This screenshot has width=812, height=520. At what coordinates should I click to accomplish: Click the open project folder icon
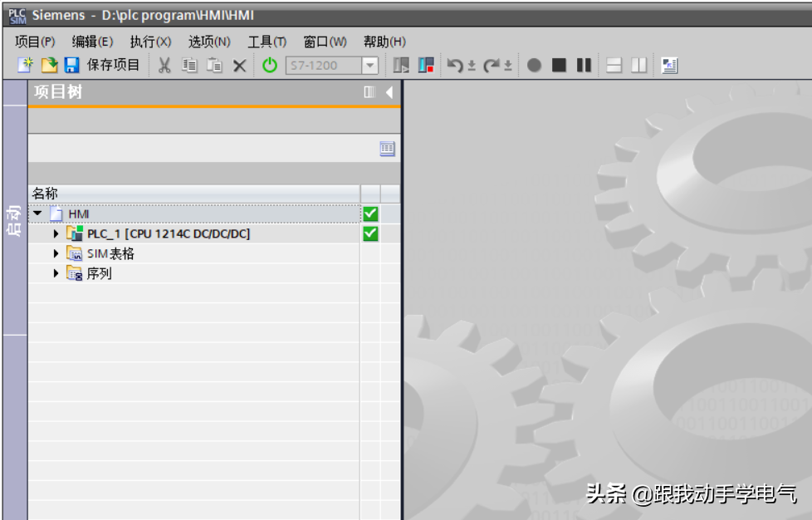pyautogui.click(x=49, y=65)
